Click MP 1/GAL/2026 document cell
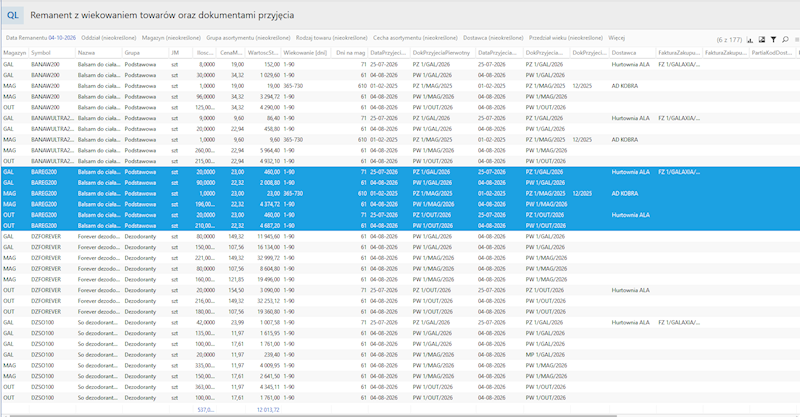This screenshot has width=800, height=417. tap(545, 355)
